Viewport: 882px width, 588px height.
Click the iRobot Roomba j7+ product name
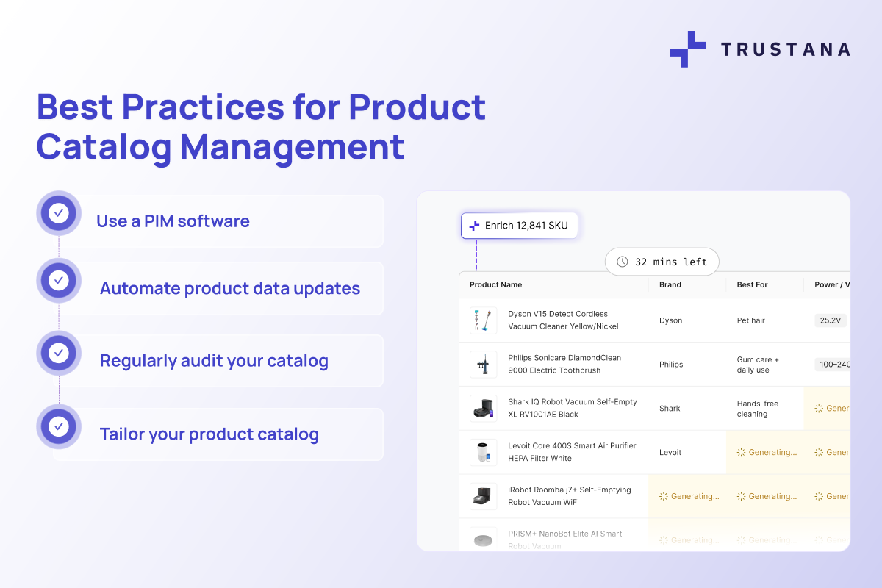570,496
